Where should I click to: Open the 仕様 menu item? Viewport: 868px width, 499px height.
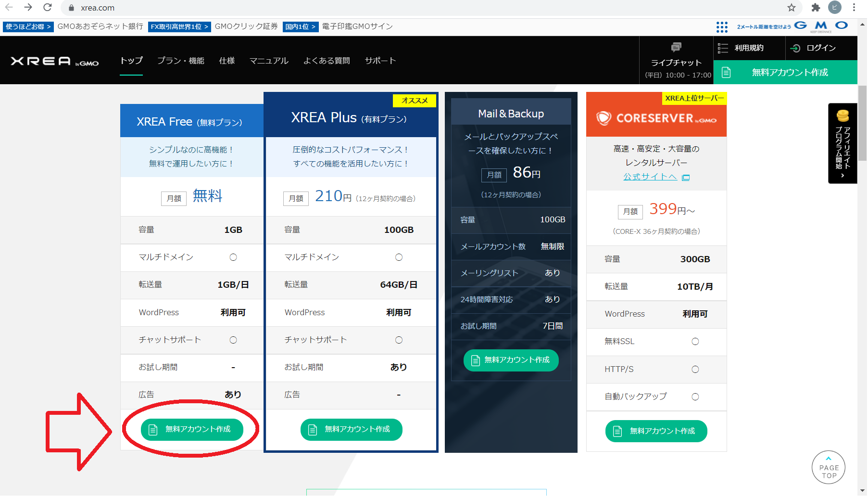[227, 61]
